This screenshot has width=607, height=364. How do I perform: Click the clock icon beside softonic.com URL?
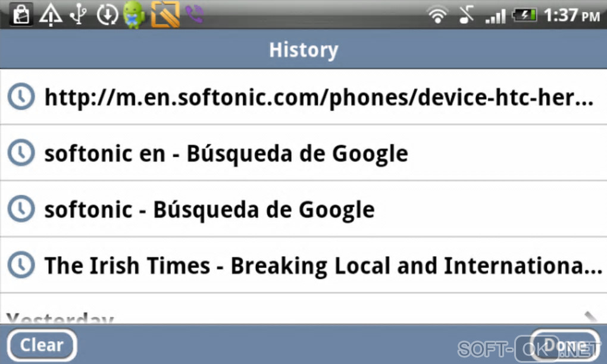click(21, 96)
